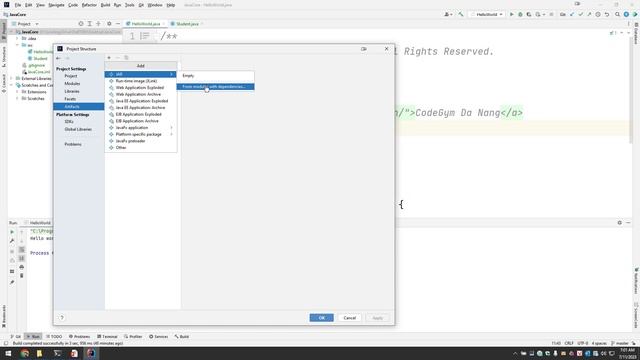
Task: Click the help question mark button
Action: click(62, 318)
